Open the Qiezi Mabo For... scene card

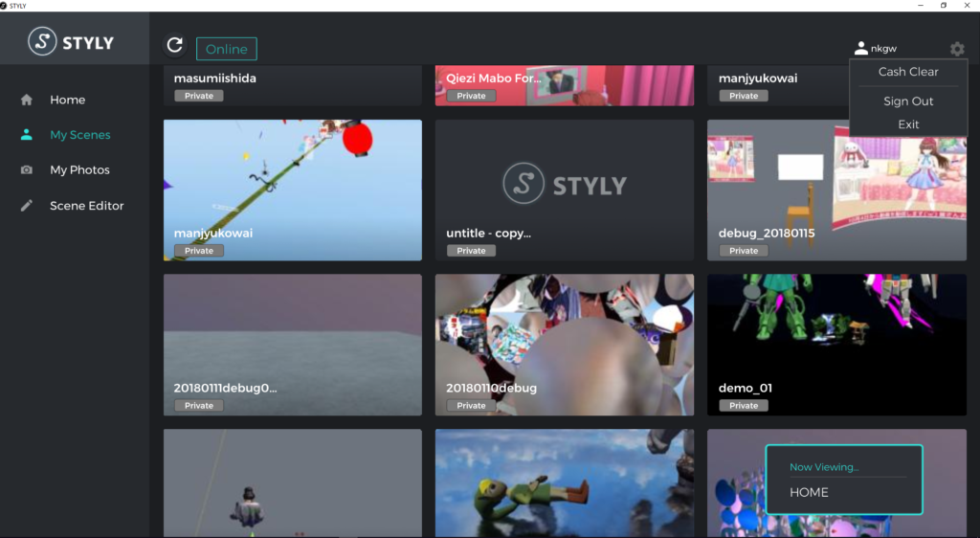pyautogui.click(x=565, y=85)
